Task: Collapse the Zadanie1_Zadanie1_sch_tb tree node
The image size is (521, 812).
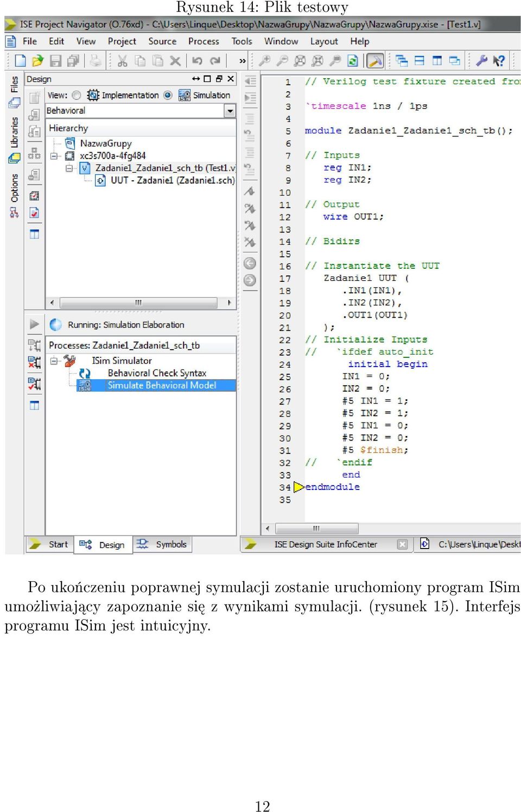Action: click(x=69, y=168)
